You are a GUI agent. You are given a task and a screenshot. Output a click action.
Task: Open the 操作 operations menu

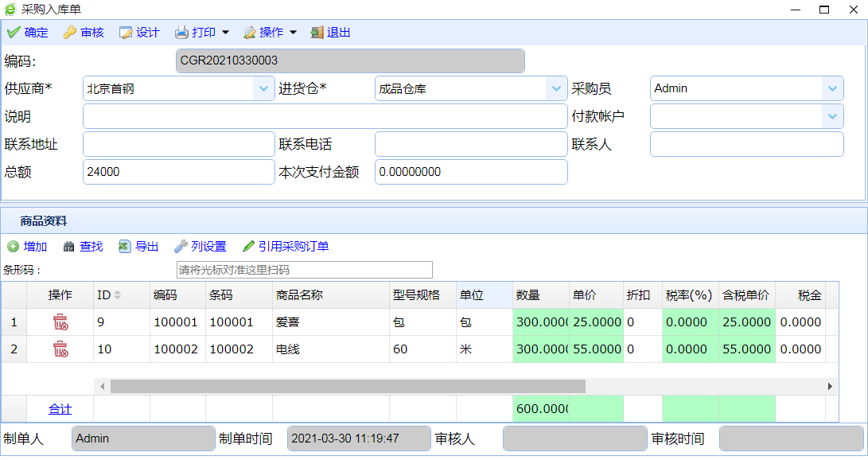pyautogui.click(x=270, y=33)
